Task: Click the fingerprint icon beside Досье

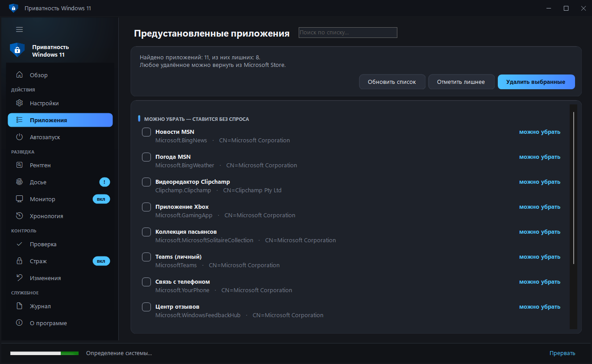Action: (x=19, y=182)
